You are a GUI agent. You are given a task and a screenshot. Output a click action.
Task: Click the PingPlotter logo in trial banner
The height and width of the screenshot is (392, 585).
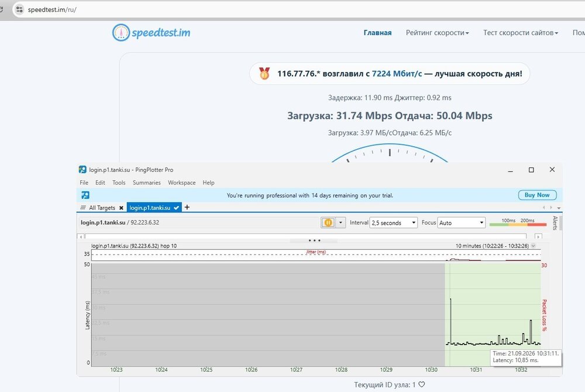coord(85,195)
